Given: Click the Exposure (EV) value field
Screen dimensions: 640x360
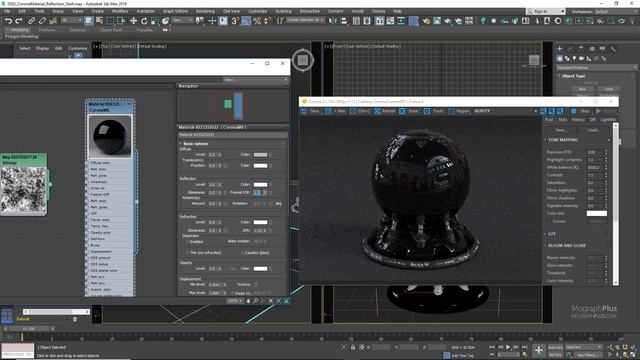Looking at the screenshot, I should [595, 152].
